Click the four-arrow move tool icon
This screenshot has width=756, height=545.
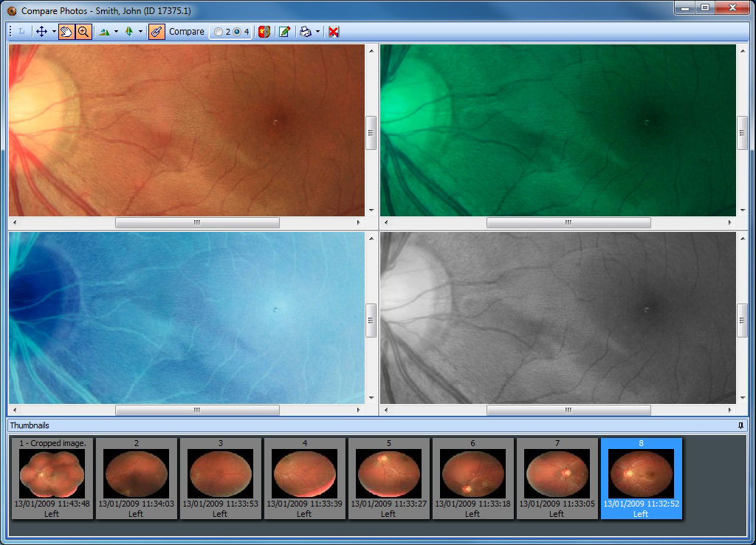(x=42, y=32)
